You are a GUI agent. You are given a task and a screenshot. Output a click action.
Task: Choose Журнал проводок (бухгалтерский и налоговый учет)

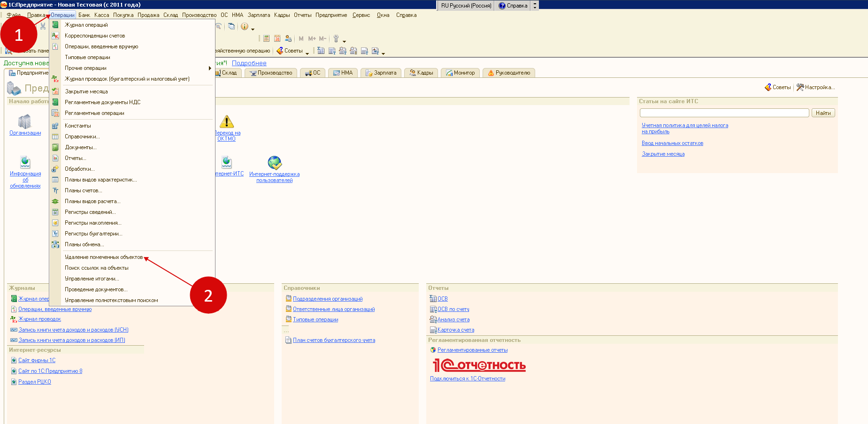point(127,79)
